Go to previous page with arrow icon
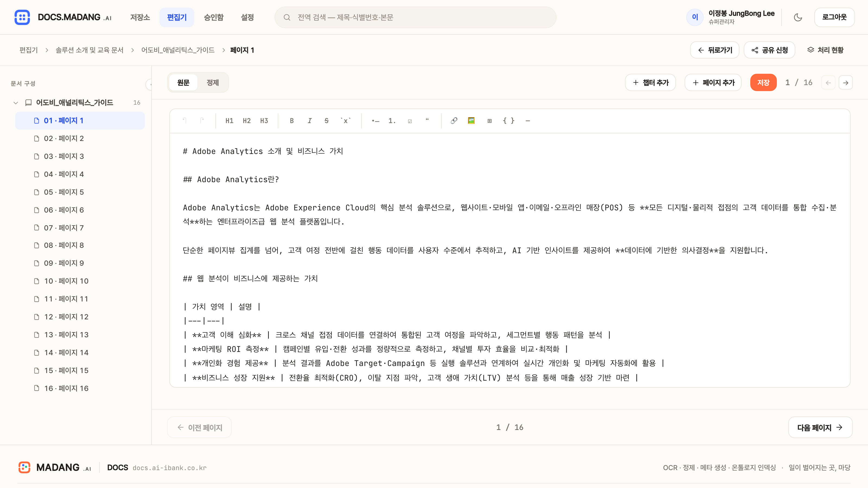The height and width of the screenshot is (488, 868). (x=828, y=82)
